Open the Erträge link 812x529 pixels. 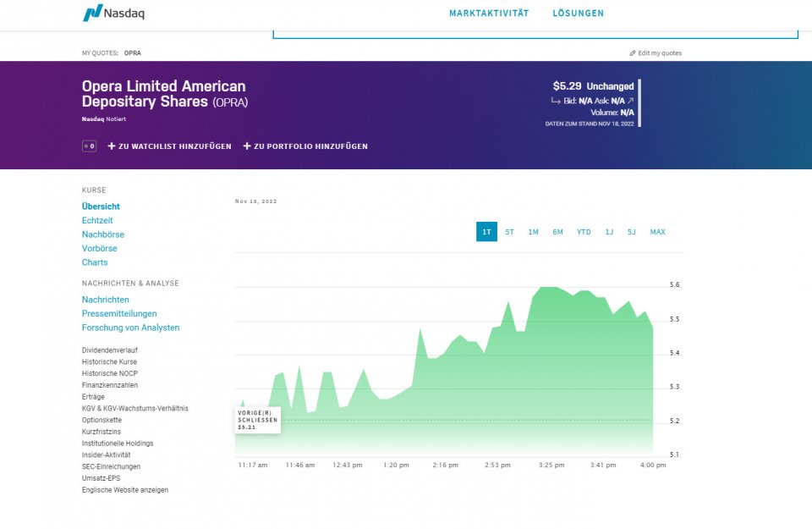(x=93, y=397)
